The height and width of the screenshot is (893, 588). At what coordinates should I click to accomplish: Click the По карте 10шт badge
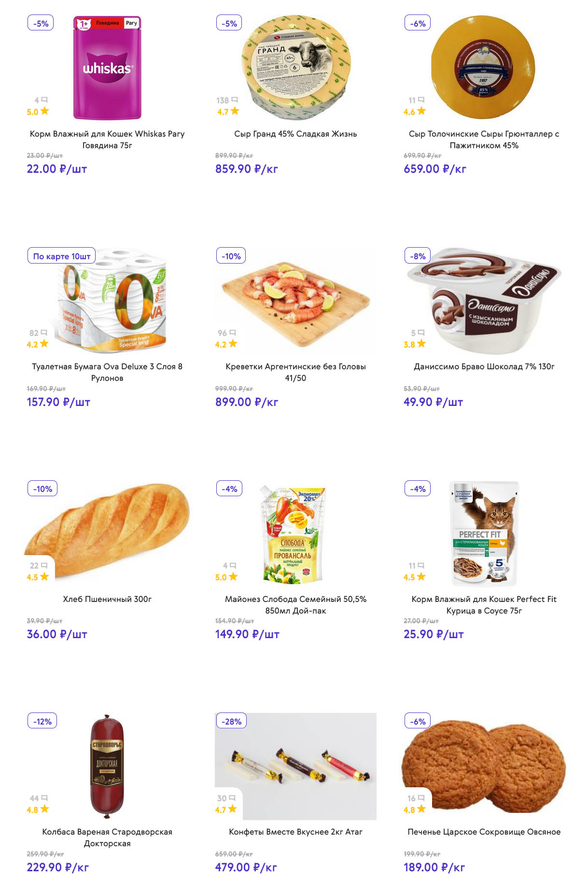pyautogui.click(x=61, y=256)
